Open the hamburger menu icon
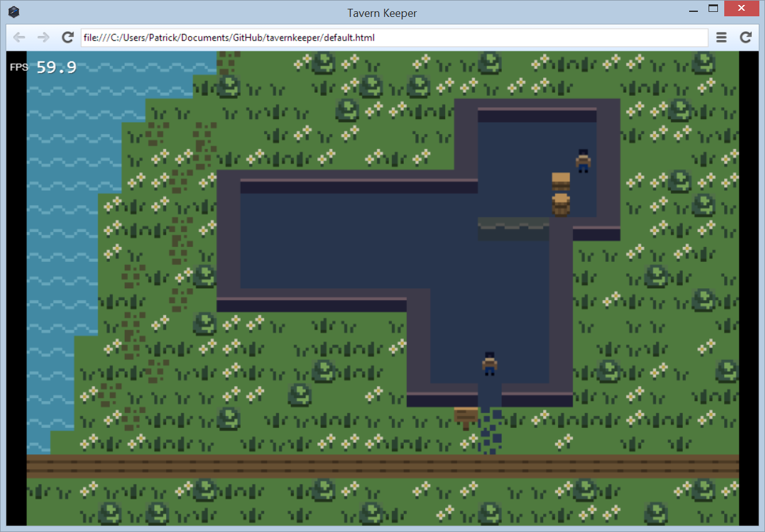The width and height of the screenshot is (765, 532). [722, 38]
